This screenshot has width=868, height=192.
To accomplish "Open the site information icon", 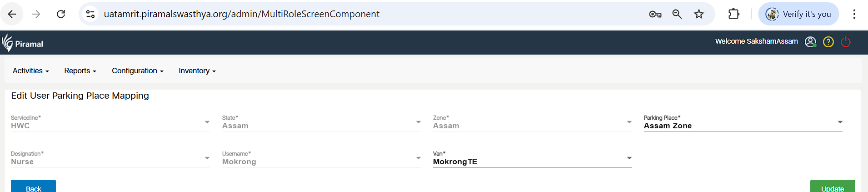I will [90, 14].
